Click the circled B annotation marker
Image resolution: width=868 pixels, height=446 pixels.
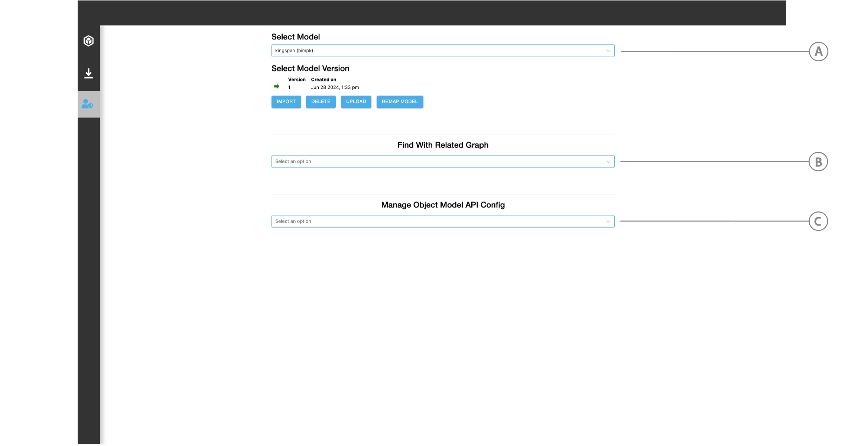(x=818, y=162)
